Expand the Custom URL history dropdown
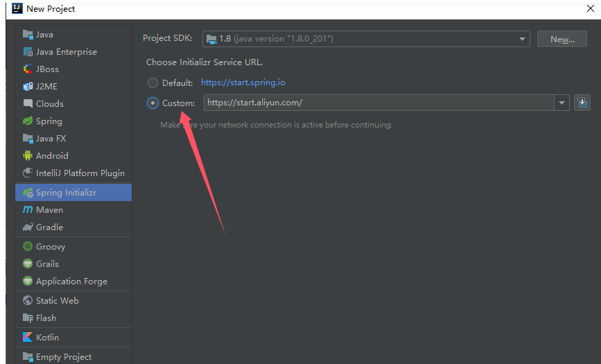Viewport: 601px width, 364px height. [561, 103]
